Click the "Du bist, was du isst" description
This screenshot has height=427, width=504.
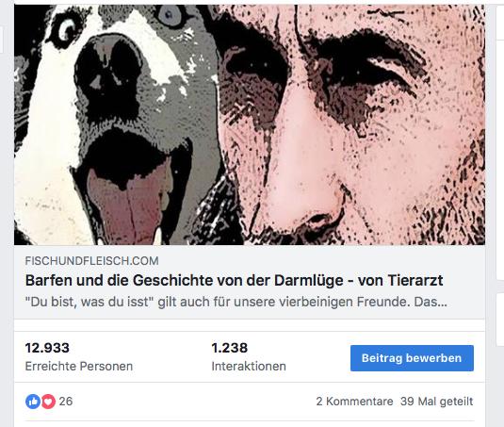tap(236, 302)
